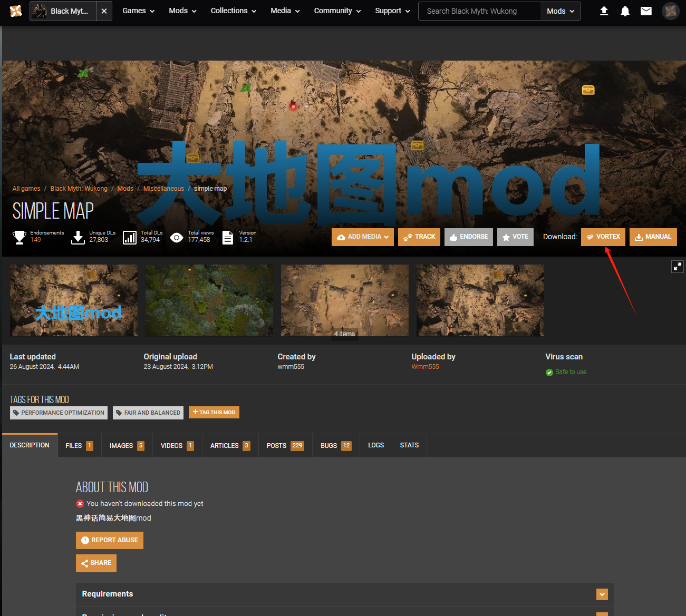Click the total views eye icon

click(x=177, y=238)
